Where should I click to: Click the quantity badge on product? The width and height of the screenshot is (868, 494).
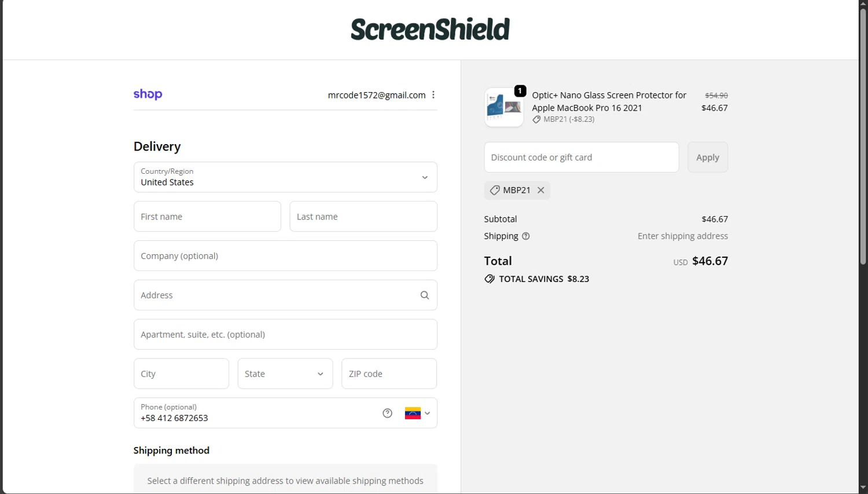(x=520, y=91)
